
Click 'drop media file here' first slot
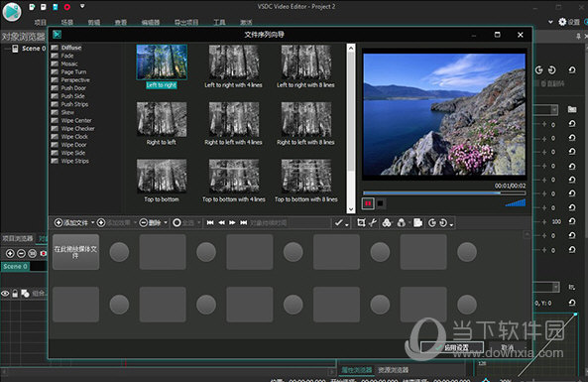click(x=75, y=252)
